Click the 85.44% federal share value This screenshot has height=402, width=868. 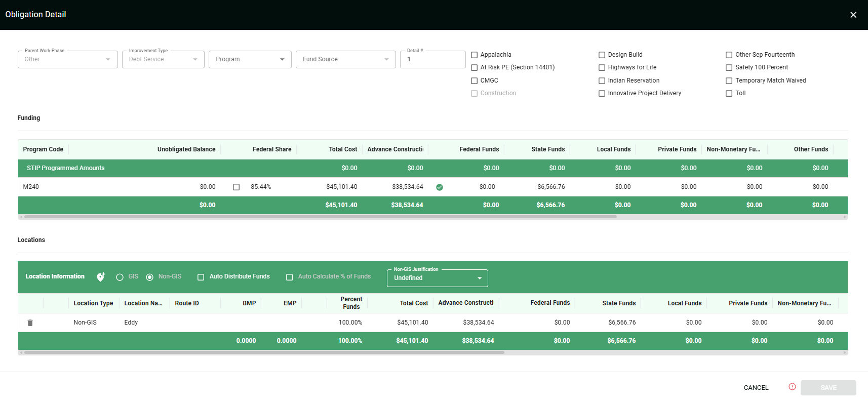261,187
